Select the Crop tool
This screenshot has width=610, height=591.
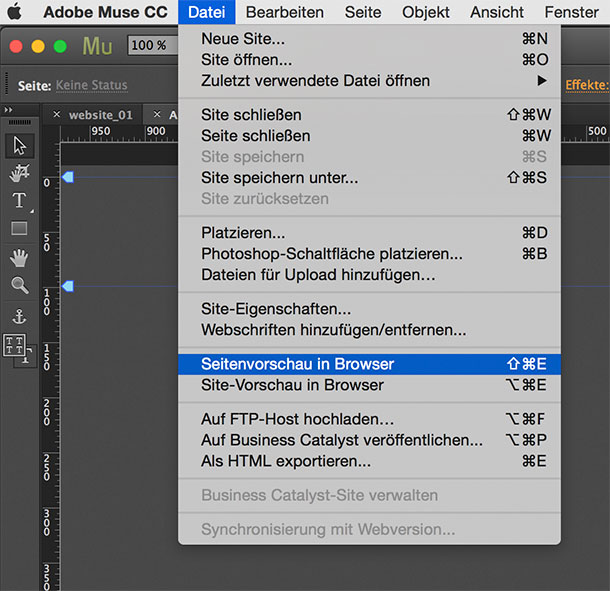19,173
